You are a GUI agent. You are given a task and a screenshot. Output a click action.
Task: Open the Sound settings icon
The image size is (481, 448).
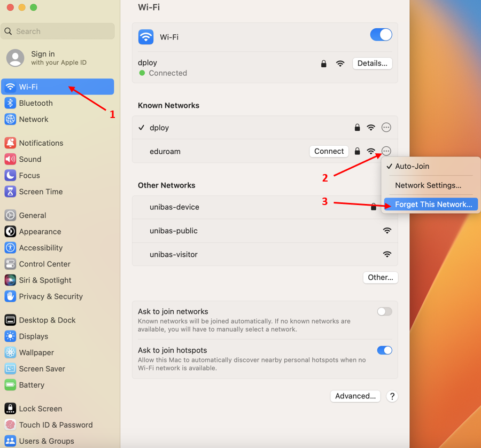coord(10,159)
